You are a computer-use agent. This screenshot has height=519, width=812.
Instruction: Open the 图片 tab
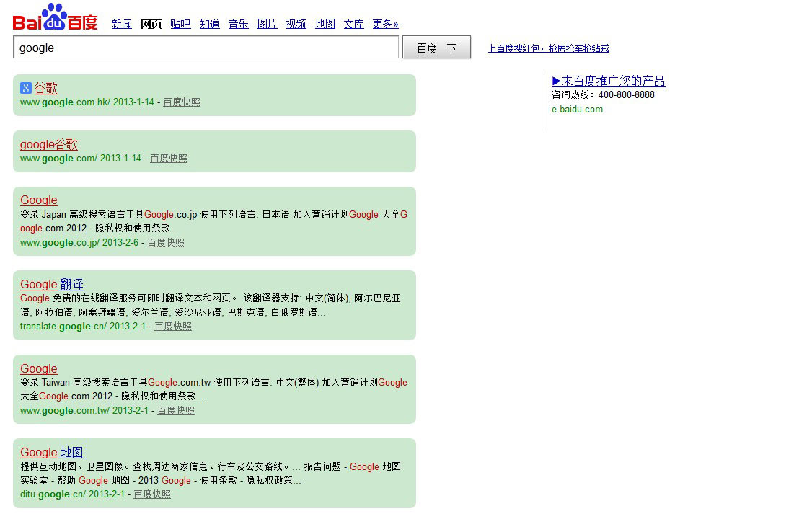click(x=268, y=24)
